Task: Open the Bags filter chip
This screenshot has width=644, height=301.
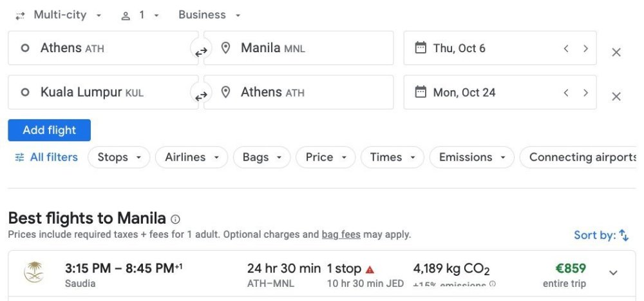Action: [x=261, y=157]
